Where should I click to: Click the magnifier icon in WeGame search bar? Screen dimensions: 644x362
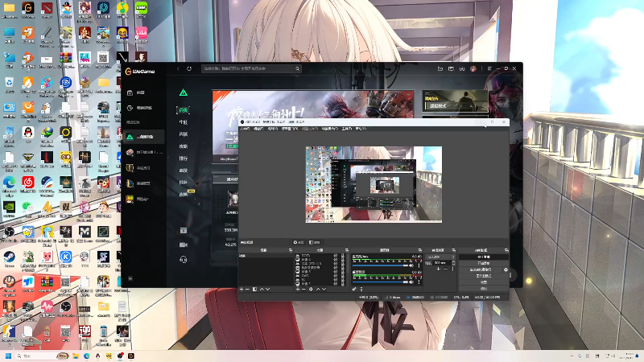point(297,68)
